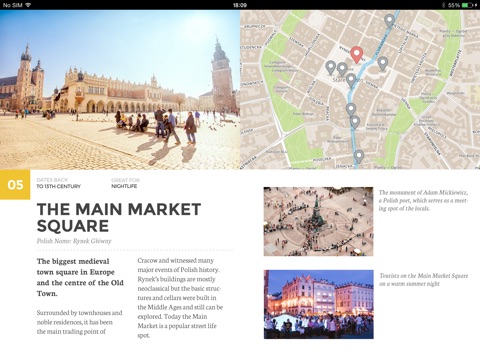Tap the red selected map pin
Viewport: 480px width, 360px height.
357,55
